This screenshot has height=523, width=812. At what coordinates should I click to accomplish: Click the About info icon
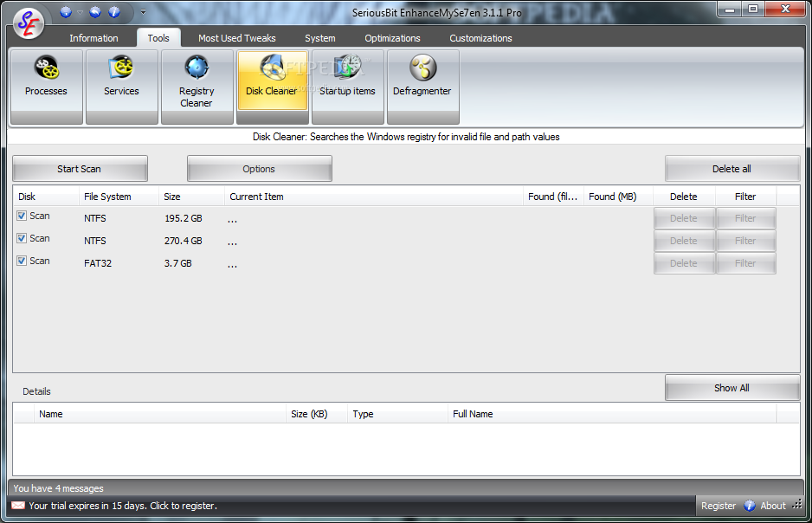click(x=750, y=506)
